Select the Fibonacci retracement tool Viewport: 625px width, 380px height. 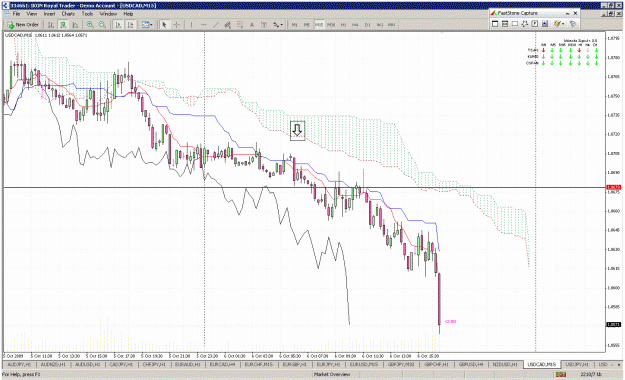coord(240,25)
